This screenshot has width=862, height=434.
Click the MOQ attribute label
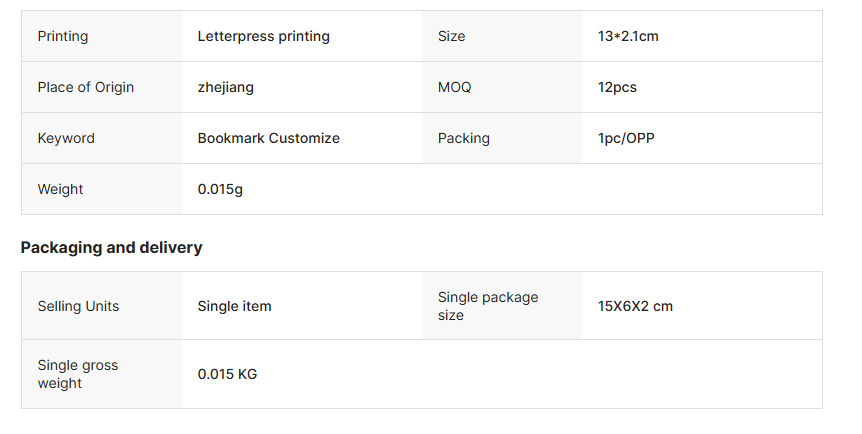pyautogui.click(x=454, y=87)
